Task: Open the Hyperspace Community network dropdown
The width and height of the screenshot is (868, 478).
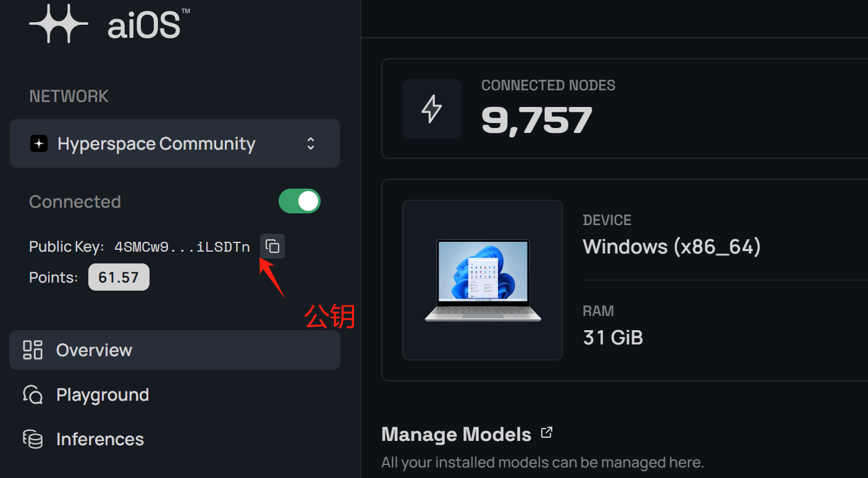Action: click(174, 144)
